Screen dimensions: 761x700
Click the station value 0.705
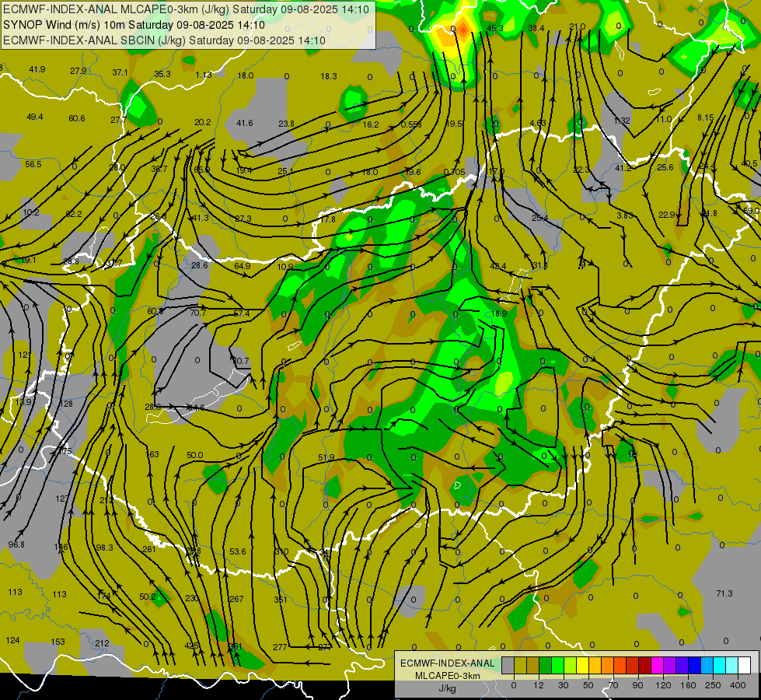coord(454,172)
